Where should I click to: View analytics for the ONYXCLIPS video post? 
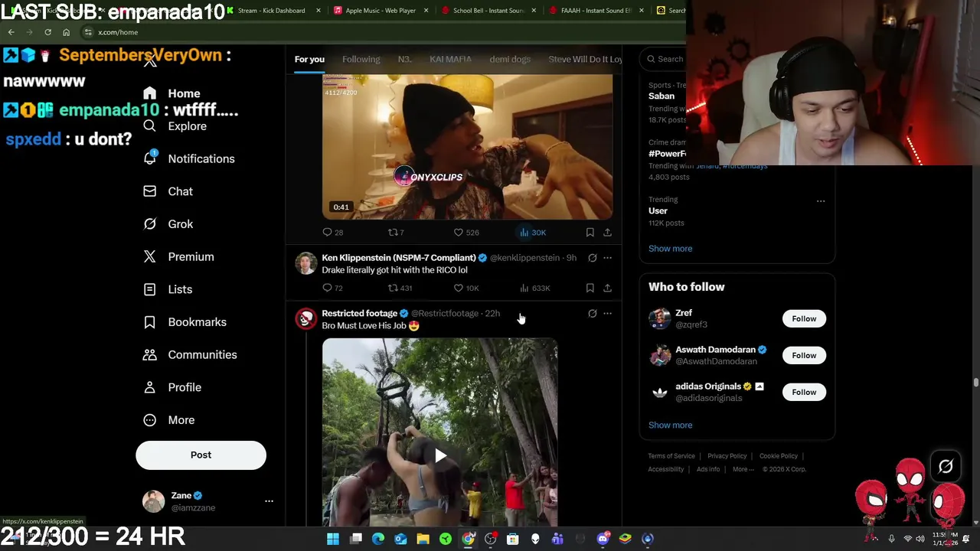point(532,233)
